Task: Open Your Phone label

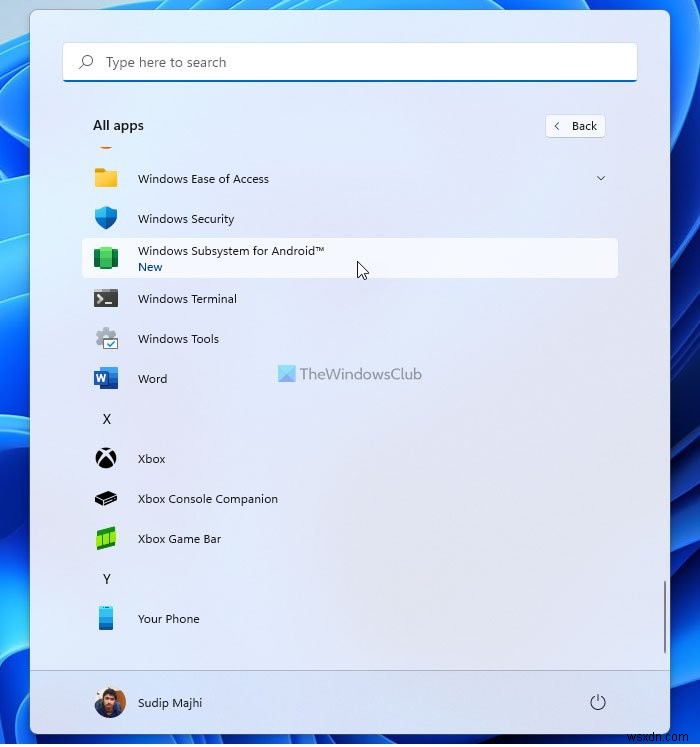Action: pos(169,619)
